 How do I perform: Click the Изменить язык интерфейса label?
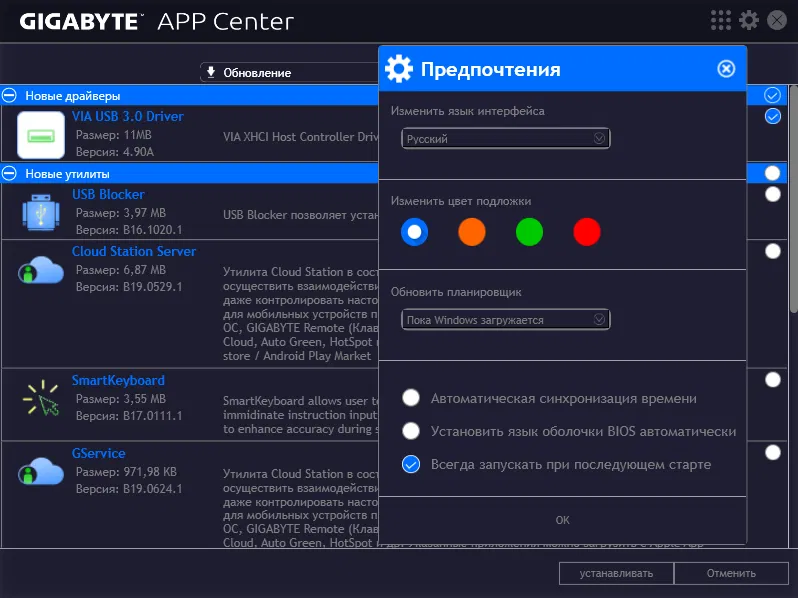click(468, 111)
